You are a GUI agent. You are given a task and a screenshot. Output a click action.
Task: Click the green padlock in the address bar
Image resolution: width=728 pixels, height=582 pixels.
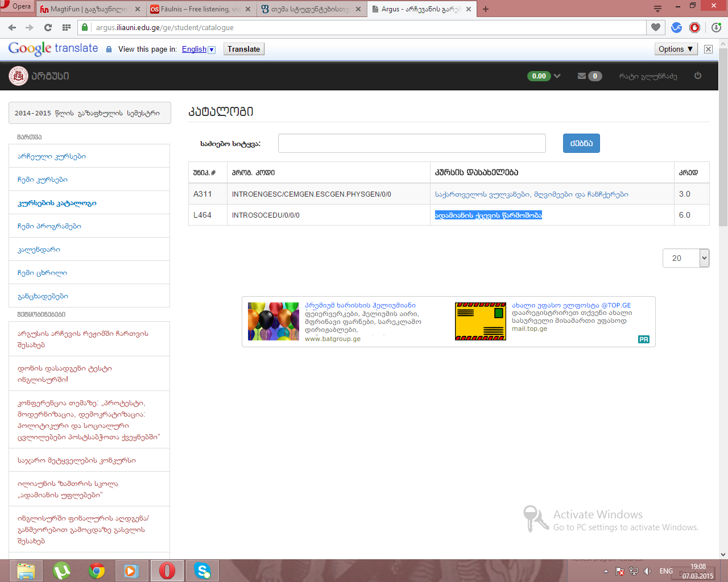[x=85, y=27]
